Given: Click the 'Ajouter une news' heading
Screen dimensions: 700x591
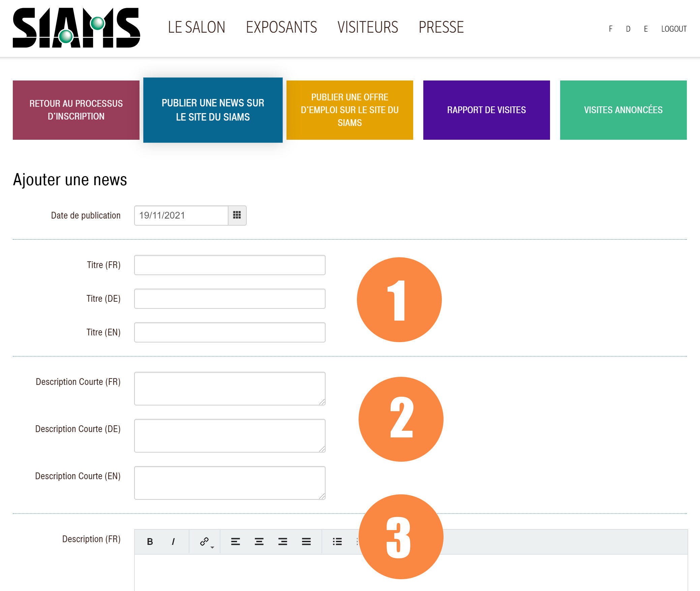Looking at the screenshot, I should click(x=70, y=180).
